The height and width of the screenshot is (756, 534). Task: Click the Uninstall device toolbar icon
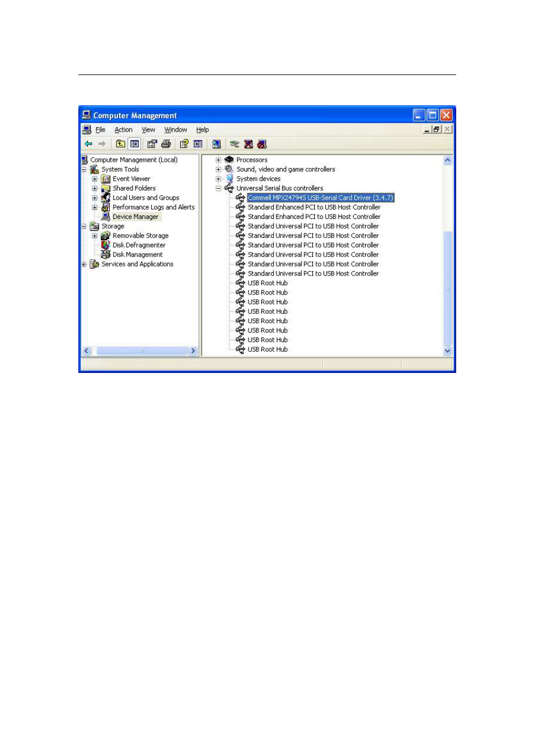coord(249,144)
